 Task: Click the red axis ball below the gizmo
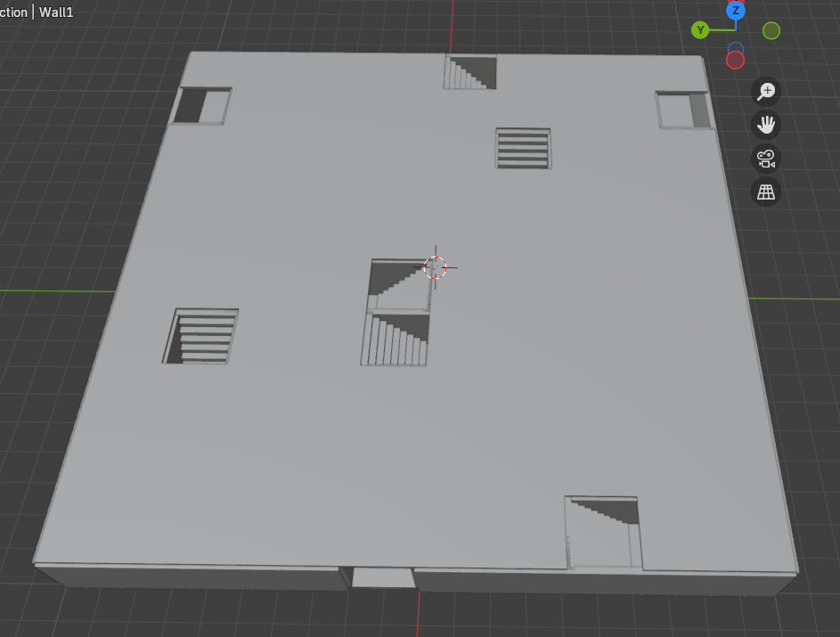735,59
